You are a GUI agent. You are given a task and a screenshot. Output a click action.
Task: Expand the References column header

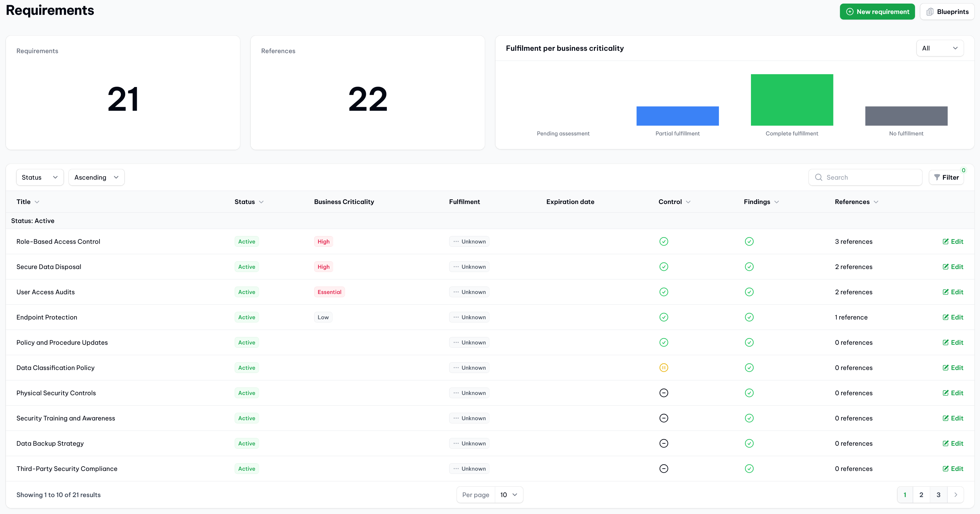point(876,202)
